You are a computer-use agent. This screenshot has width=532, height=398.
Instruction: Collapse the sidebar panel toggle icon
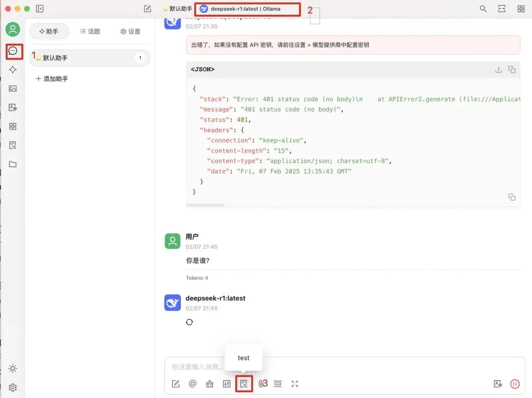[x=40, y=8]
